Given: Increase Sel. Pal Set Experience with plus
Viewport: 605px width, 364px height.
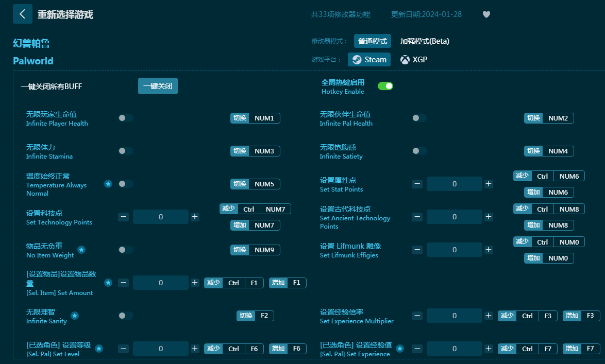Looking at the screenshot, I should coord(489,349).
